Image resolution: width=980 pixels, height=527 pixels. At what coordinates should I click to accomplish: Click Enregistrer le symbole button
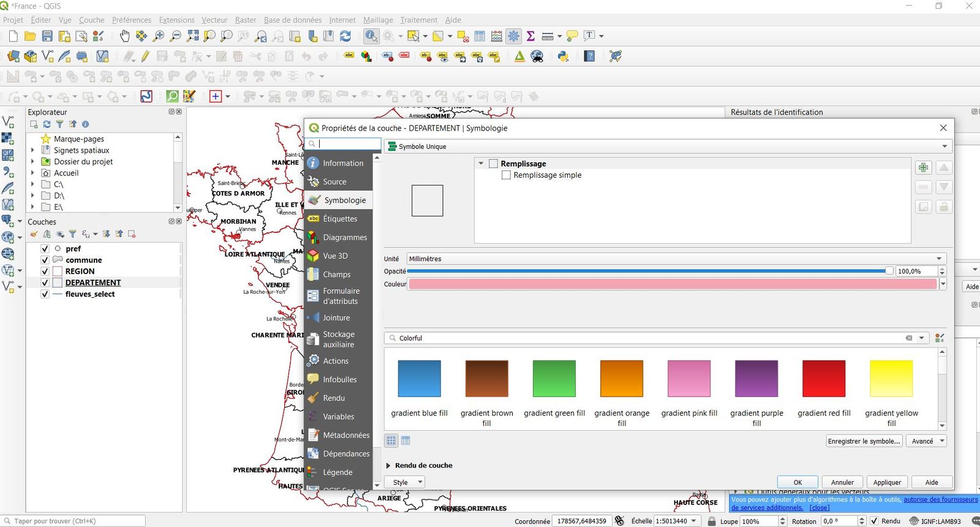click(x=864, y=441)
